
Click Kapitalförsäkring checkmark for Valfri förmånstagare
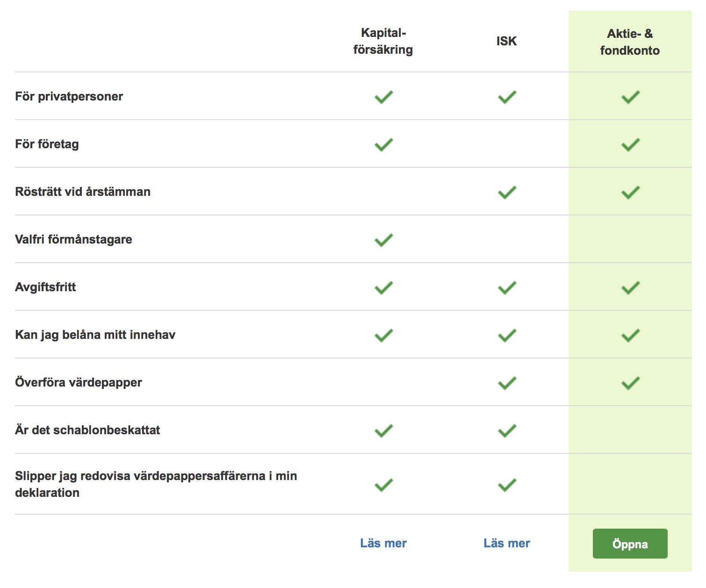[x=383, y=240]
